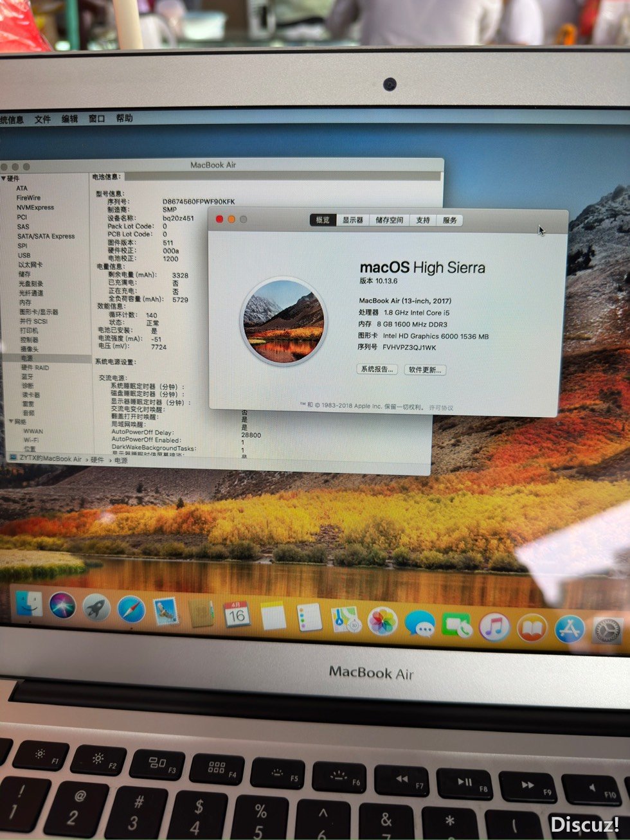Open Reminders list icon in Dock
The width and height of the screenshot is (630, 840).
click(309, 619)
